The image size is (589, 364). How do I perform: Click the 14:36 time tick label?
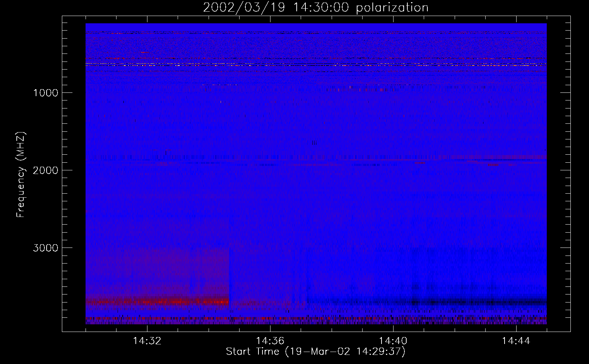click(270, 341)
